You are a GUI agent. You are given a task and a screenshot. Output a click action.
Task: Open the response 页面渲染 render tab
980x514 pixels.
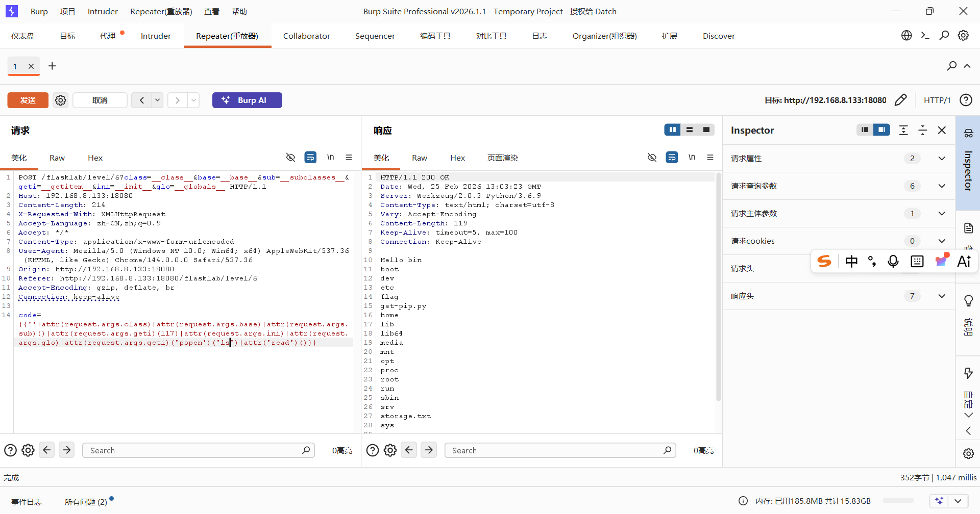tap(503, 158)
